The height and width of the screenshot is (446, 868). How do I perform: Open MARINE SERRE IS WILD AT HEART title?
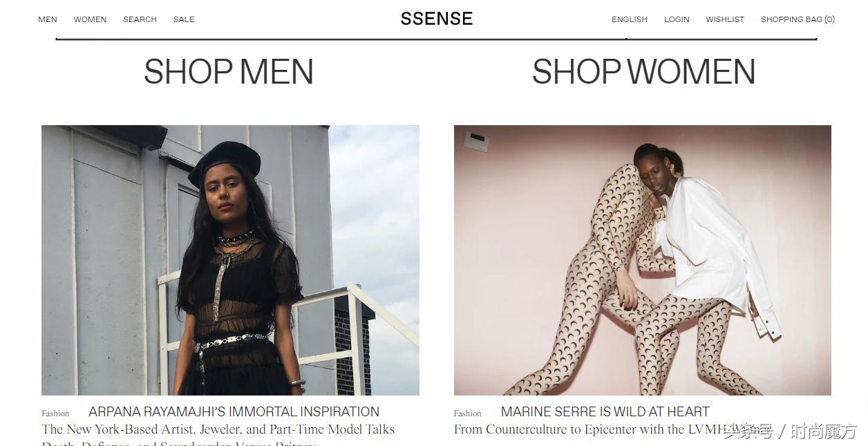pyautogui.click(x=605, y=411)
